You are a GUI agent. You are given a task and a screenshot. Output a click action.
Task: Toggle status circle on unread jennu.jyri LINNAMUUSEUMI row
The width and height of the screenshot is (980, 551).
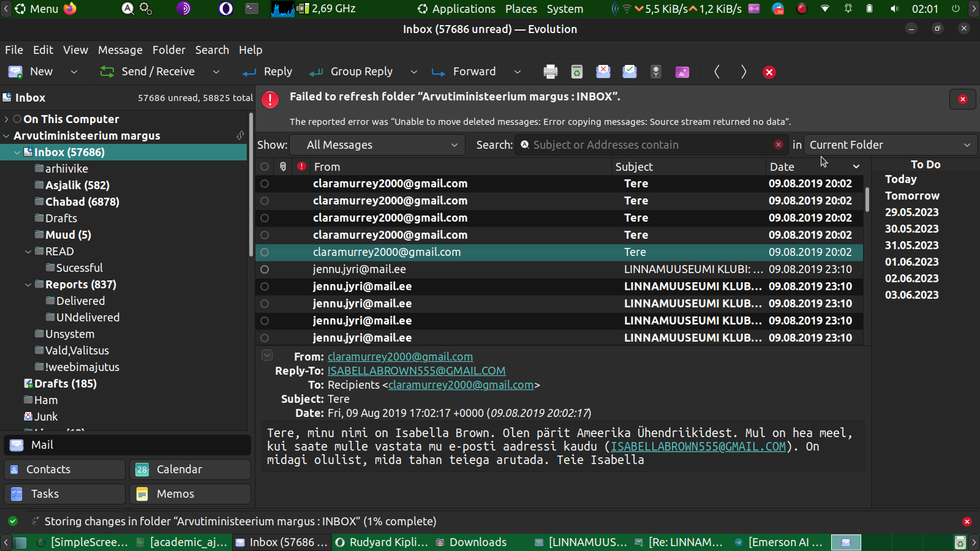[x=265, y=287]
